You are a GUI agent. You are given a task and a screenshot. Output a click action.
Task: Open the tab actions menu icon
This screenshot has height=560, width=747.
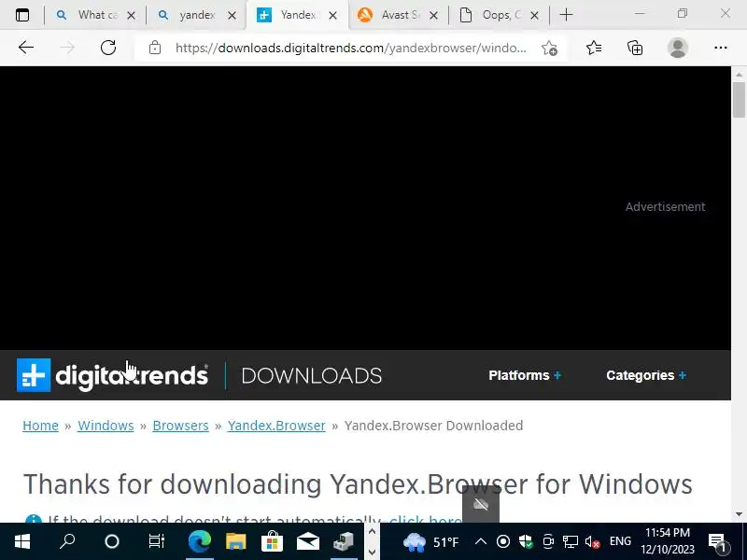pyautogui.click(x=22, y=15)
